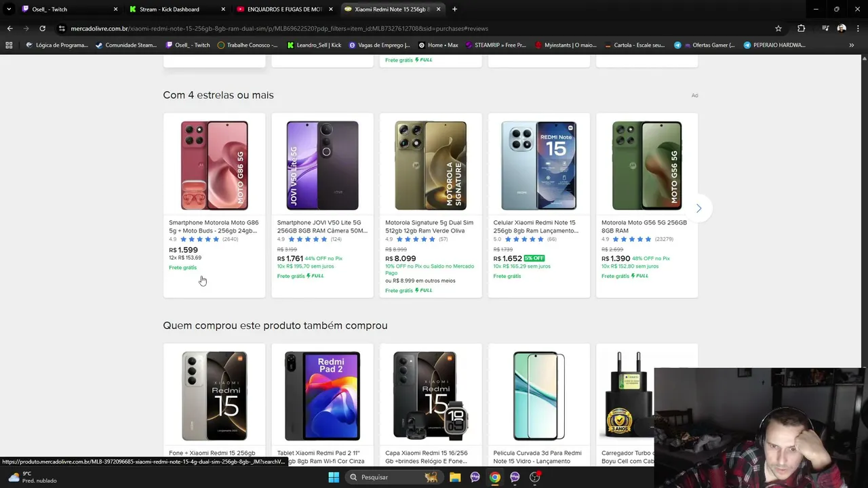Open the Moto G86 5G product image
Viewport: 868px width, 488px height.
(x=214, y=165)
